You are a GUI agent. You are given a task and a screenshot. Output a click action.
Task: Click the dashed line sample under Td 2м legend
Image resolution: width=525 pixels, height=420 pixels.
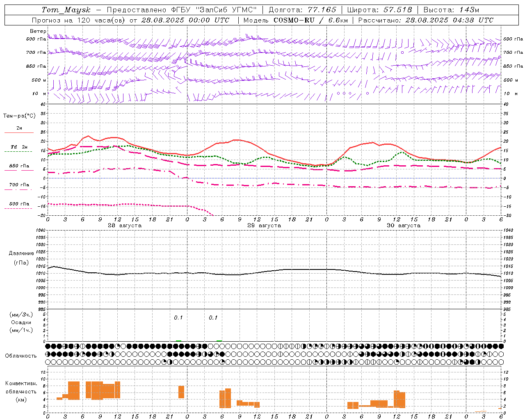(18, 151)
